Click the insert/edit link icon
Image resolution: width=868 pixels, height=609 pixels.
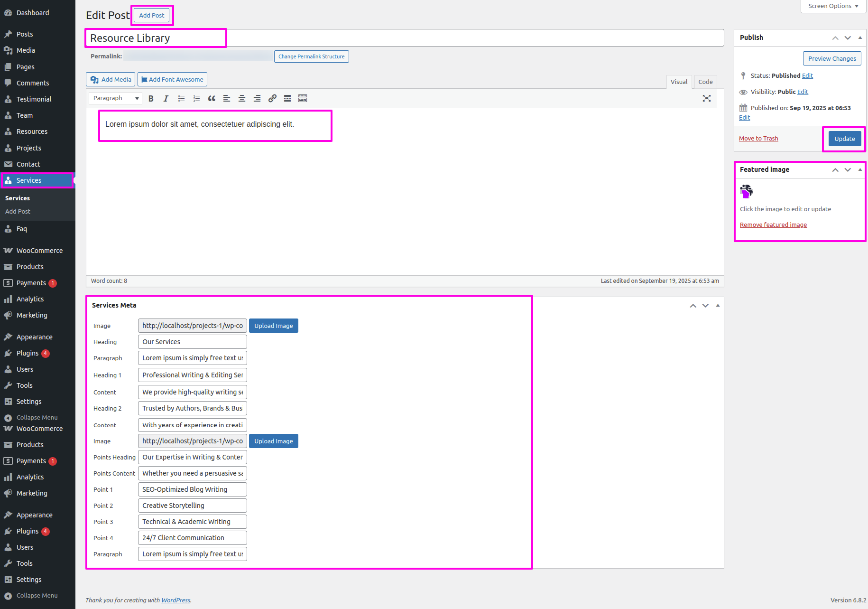coord(272,98)
